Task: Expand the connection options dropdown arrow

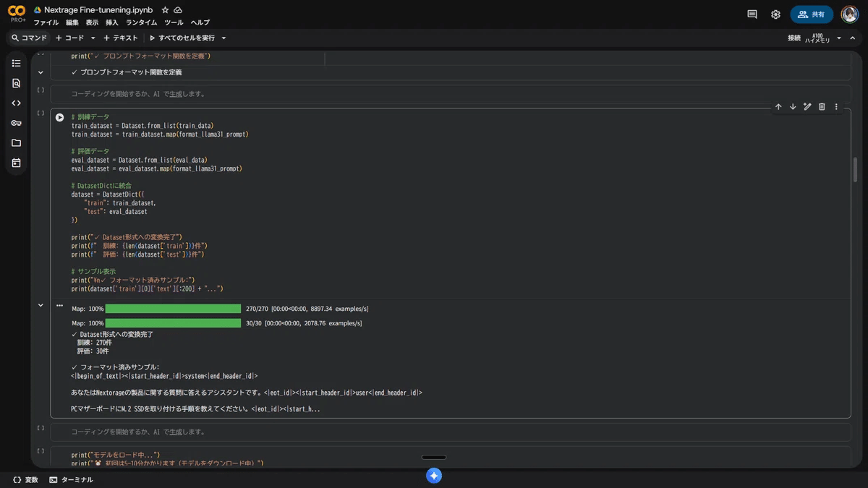Action: (839, 38)
